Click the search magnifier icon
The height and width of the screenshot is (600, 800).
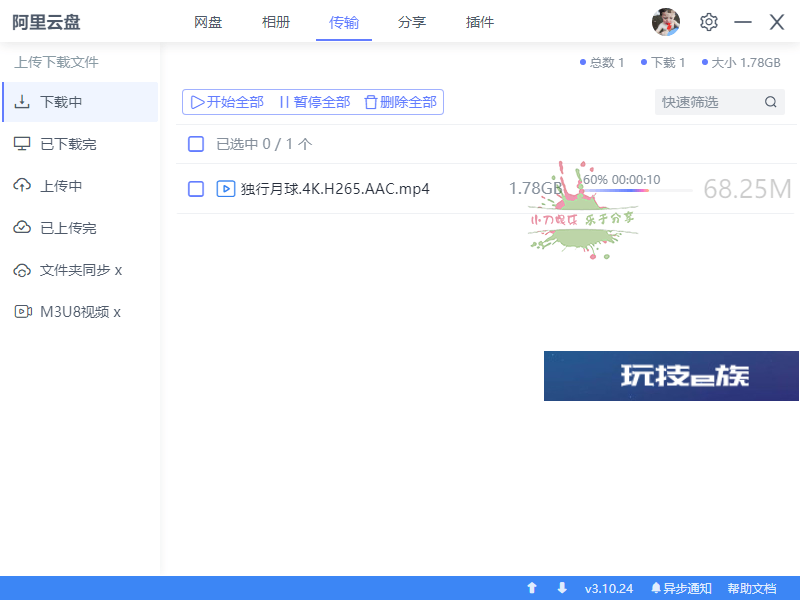[x=770, y=102]
